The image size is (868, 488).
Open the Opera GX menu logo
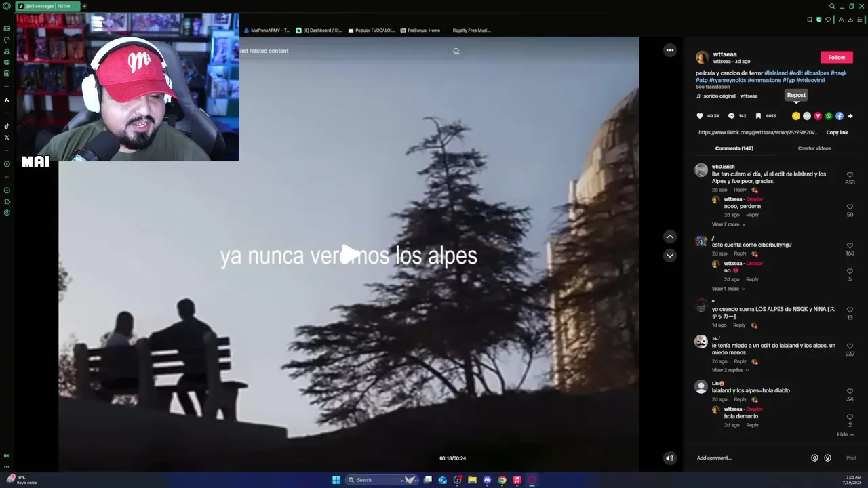[x=7, y=6]
